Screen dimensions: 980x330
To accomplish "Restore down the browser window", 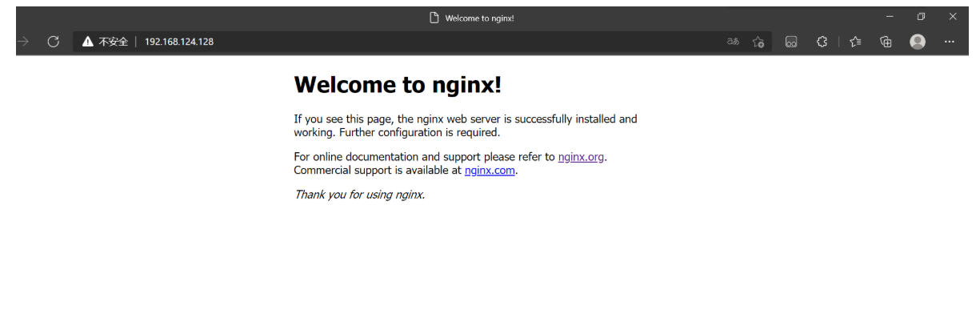I will (x=922, y=17).
